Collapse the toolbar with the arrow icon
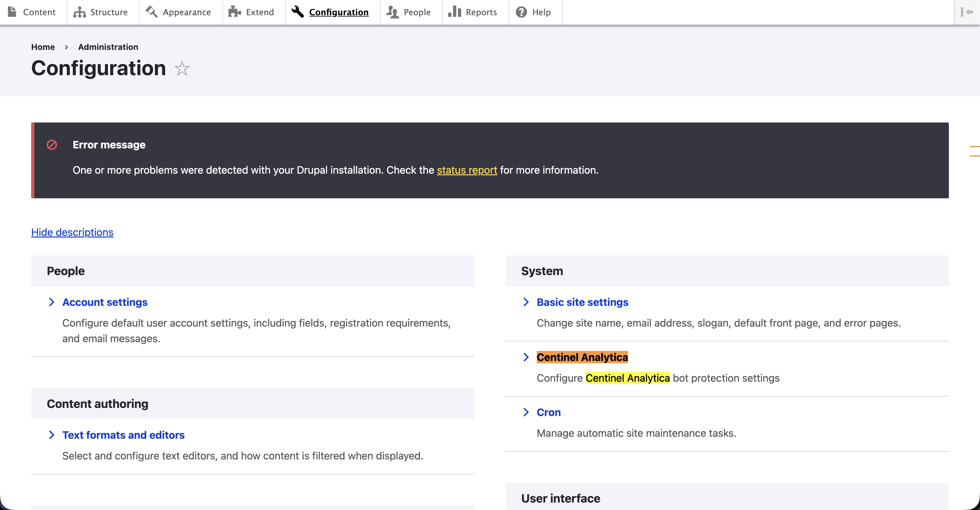980x510 pixels. (x=967, y=12)
